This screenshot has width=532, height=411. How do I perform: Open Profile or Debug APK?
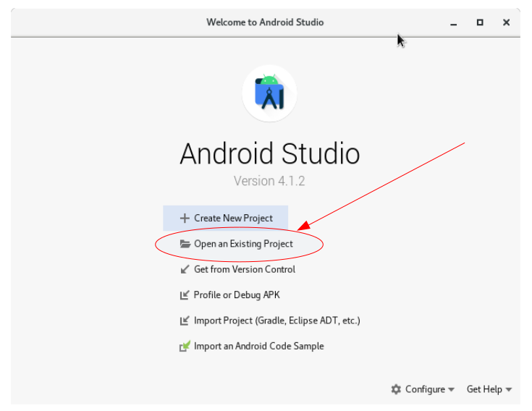pos(229,295)
